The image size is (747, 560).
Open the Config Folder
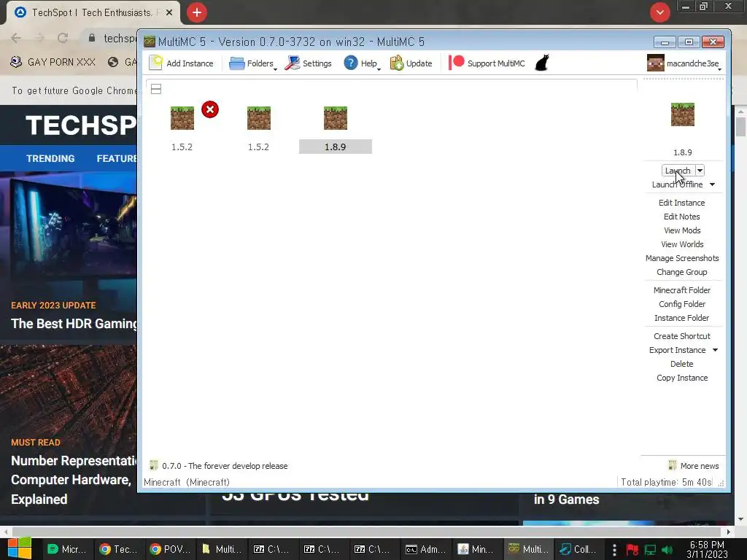[x=682, y=304]
